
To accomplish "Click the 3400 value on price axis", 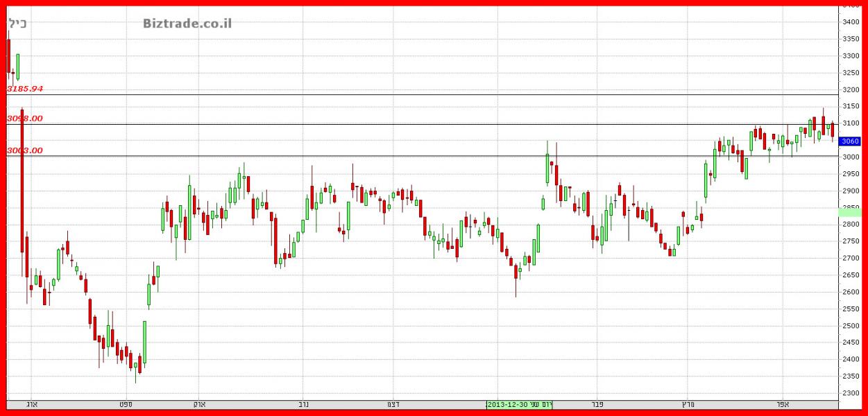I will click(851, 22).
